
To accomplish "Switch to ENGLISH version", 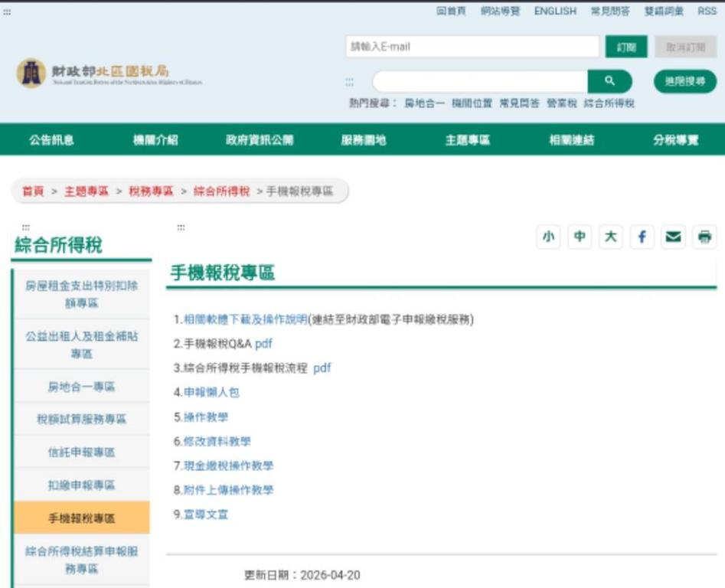I will pos(555,11).
